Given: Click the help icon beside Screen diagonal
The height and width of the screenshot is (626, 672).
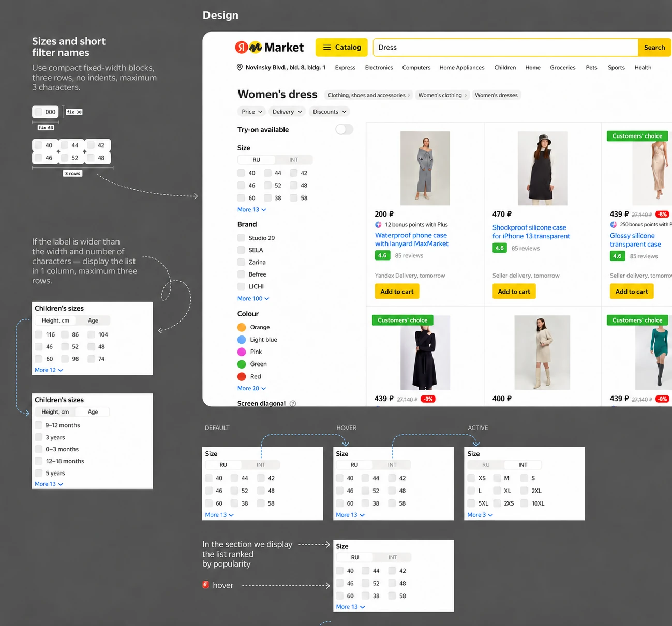Looking at the screenshot, I should coord(293,403).
